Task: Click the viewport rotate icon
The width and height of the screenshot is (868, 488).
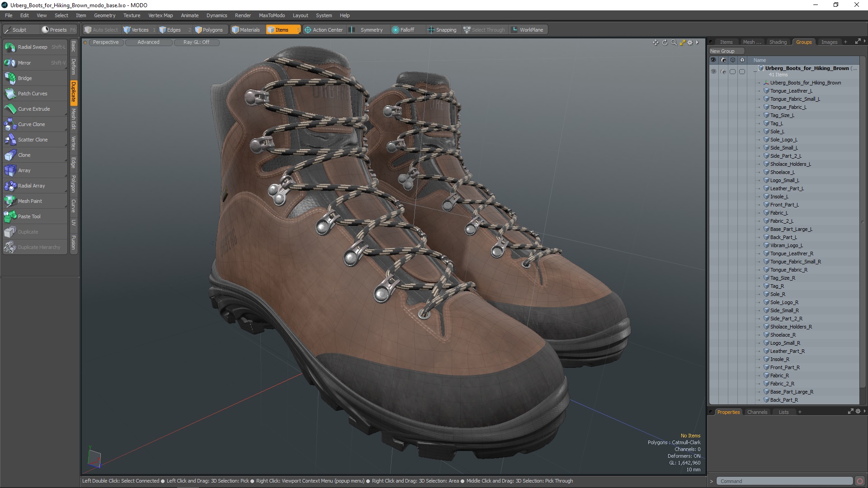Action: pos(665,42)
